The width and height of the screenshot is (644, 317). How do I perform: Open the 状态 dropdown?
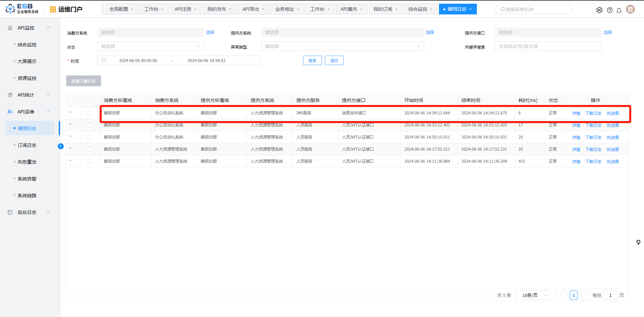150,46
